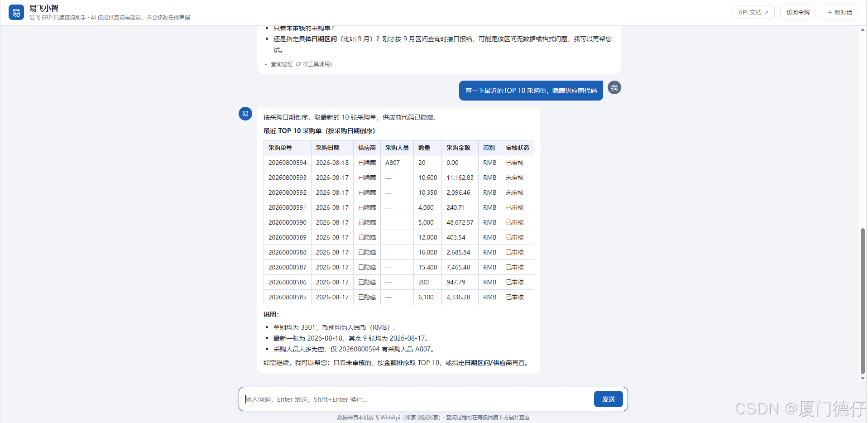The image size is (868, 423).
Task: Click order number 20260800590
Action: pyautogui.click(x=288, y=222)
